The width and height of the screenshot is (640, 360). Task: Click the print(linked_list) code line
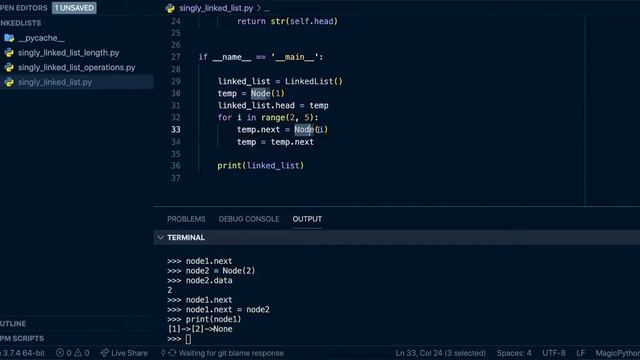(x=260, y=166)
